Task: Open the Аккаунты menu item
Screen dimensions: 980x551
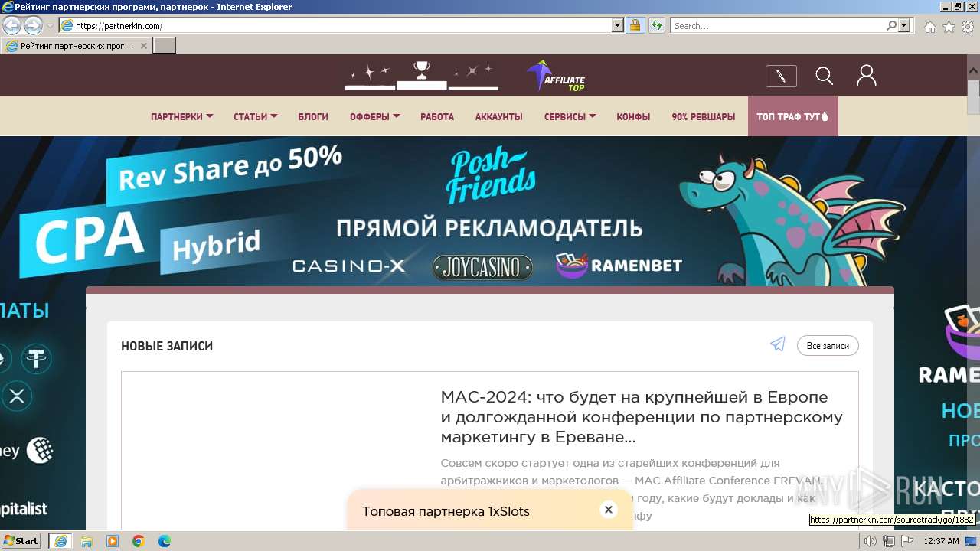Action: point(498,117)
